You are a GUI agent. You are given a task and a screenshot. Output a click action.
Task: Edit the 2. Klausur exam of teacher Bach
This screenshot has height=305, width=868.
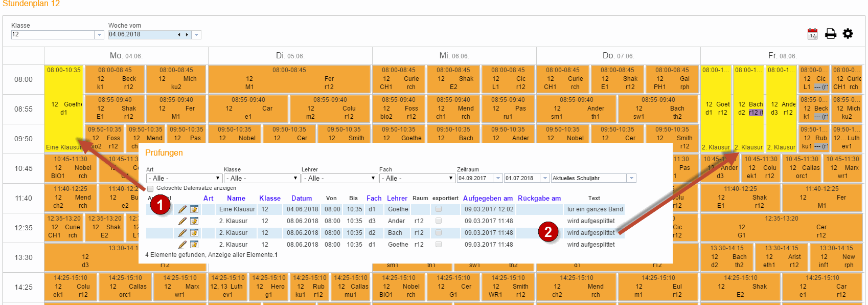coord(182,233)
